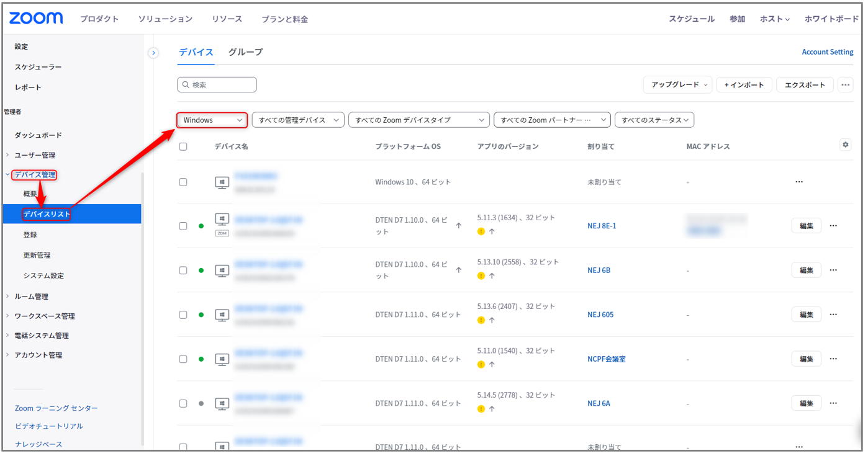868x456 pixels.
Task: Click 編集 button for NEJ 8E-1
Action: [807, 226]
